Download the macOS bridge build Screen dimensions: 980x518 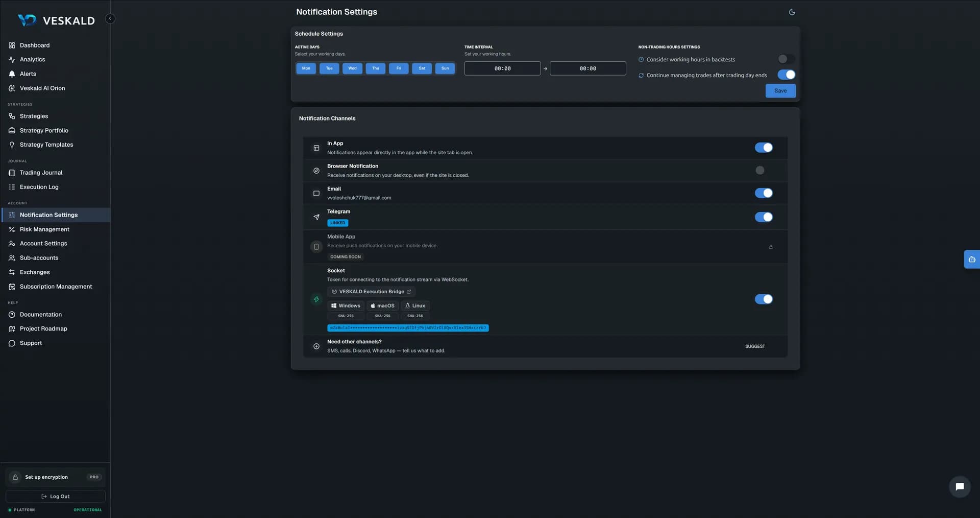(382, 306)
